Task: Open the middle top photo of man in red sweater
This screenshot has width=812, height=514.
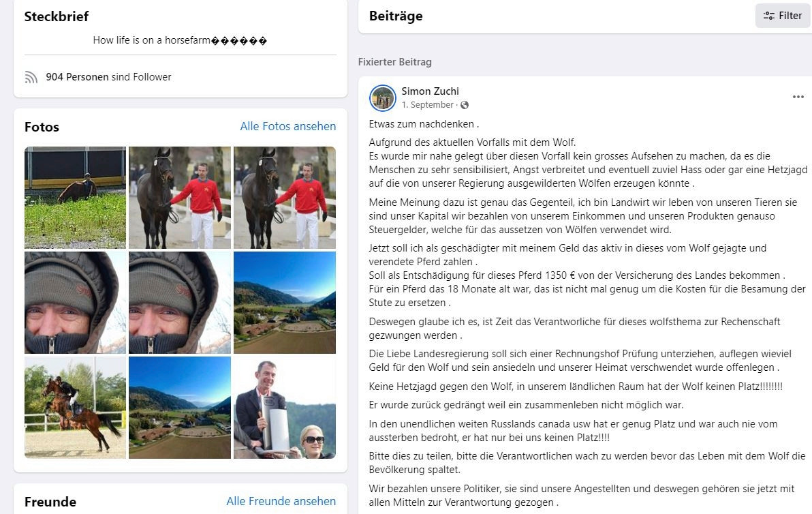Action: (x=180, y=198)
